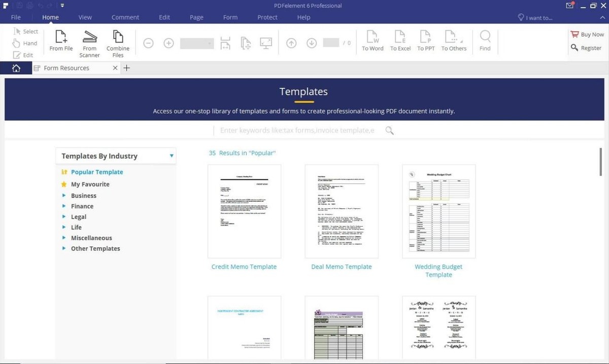Select the Deal Memo template thumbnail
609x364 pixels.
point(342,211)
